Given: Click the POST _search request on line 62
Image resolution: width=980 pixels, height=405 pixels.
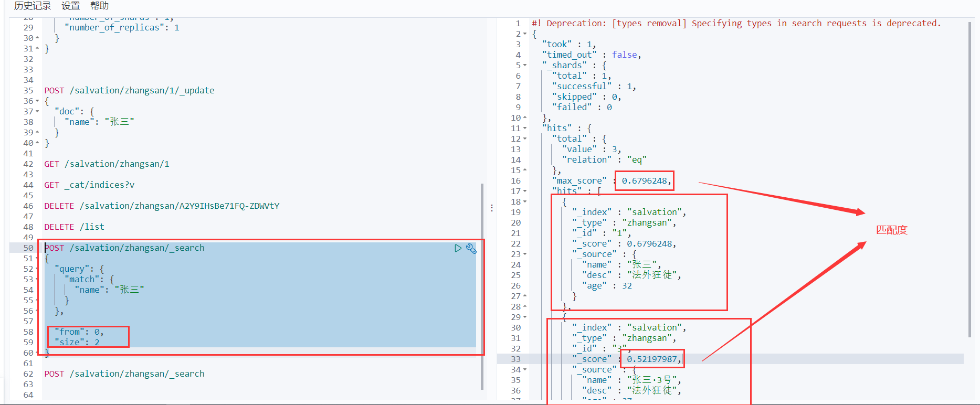Looking at the screenshot, I should click(124, 374).
